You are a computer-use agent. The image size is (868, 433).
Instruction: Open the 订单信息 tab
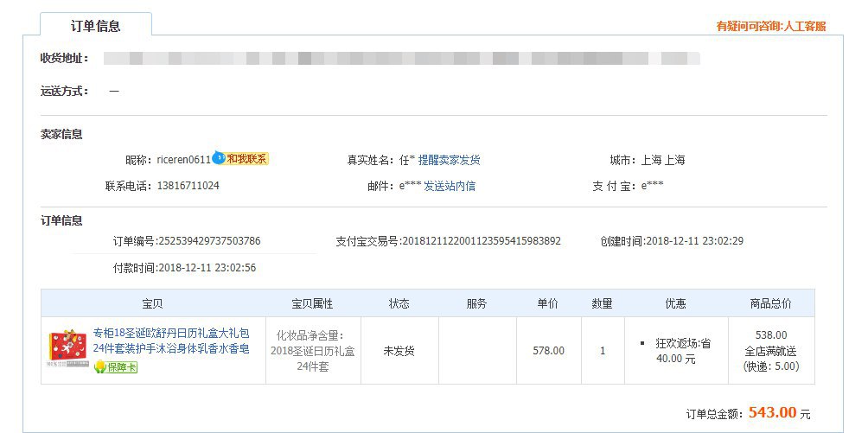tap(96, 26)
